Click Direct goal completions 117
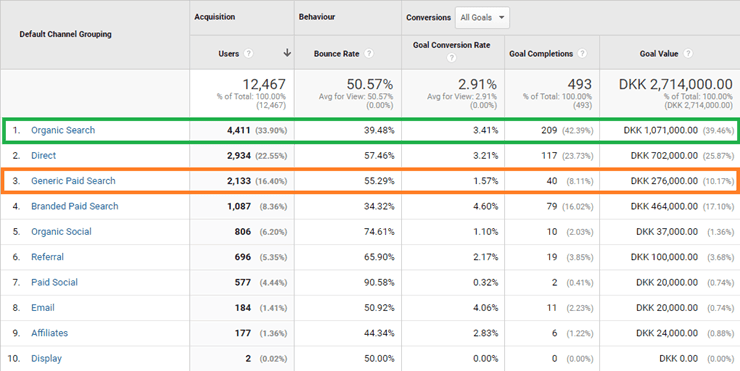 click(549, 155)
